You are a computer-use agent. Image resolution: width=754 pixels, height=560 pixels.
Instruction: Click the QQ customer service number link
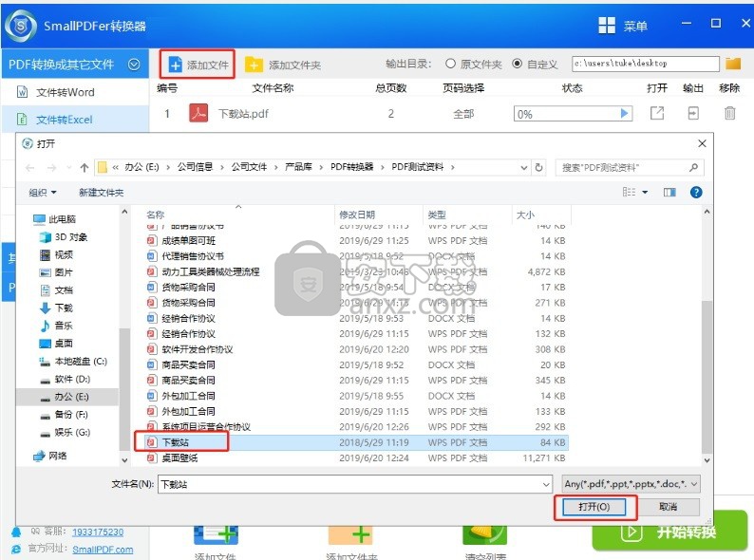98,532
